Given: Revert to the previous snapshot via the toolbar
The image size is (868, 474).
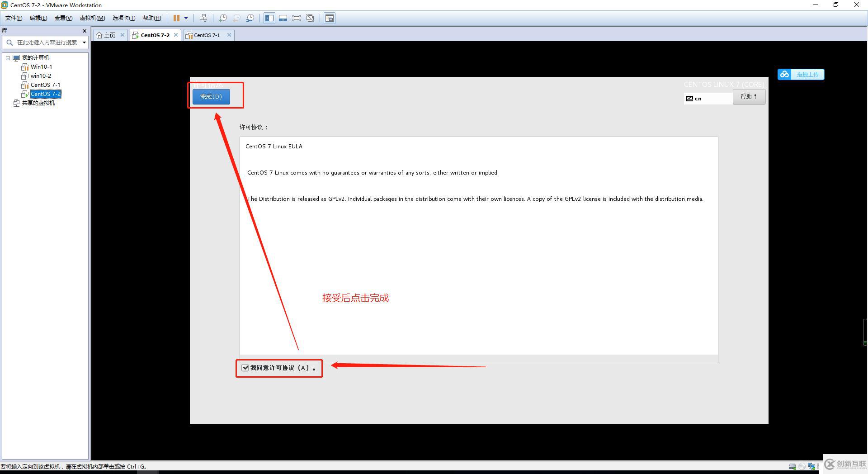Looking at the screenshot, I should click(236, 18).
